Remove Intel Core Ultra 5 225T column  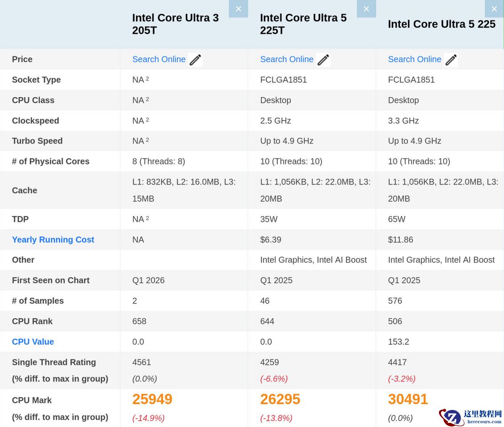point(366,9)
